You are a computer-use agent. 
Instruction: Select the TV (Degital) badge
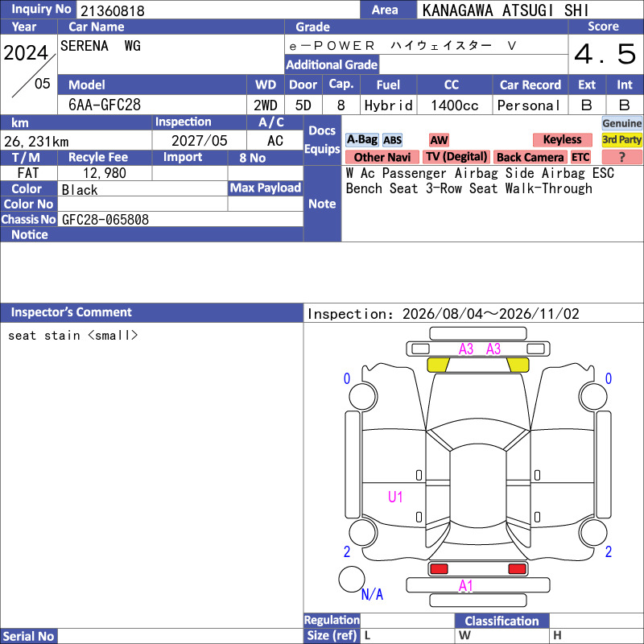pos(456,157)
